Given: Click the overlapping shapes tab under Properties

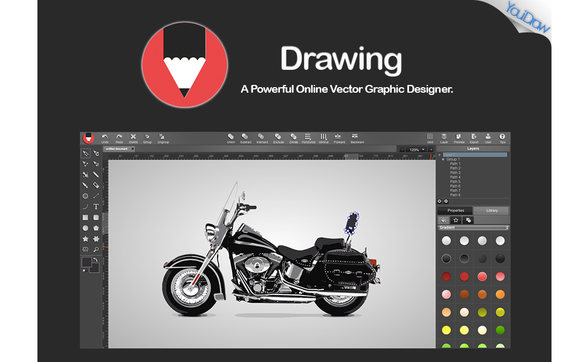Looking at the screenshot, I should (x=468, y=220).
